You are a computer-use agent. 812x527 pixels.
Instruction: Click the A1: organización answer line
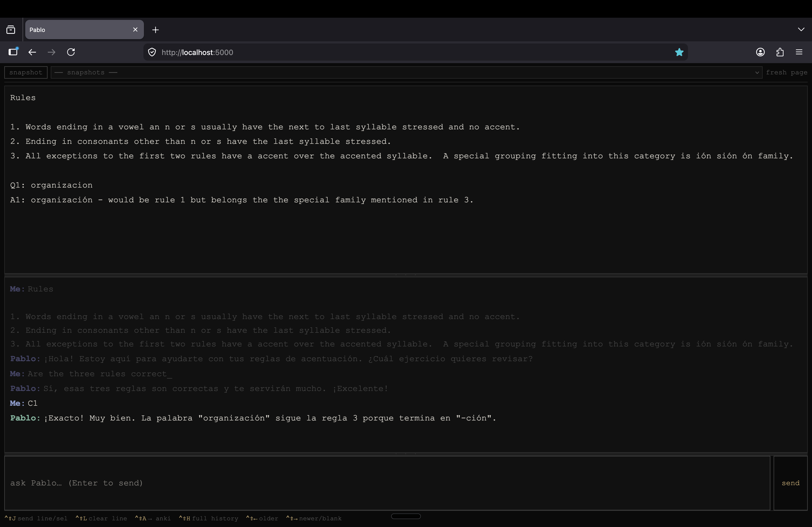point(242,200)
